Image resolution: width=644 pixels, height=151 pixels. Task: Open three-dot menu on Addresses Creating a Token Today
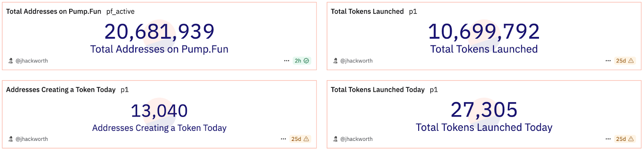tap(283, 139)
